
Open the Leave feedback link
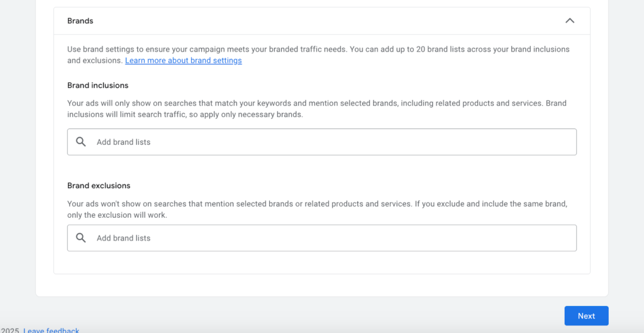click(51, 330)
